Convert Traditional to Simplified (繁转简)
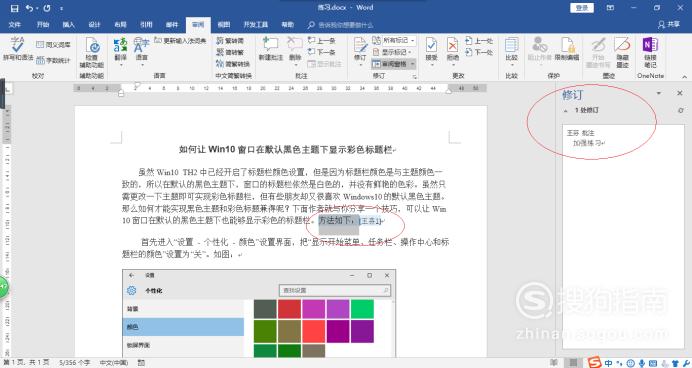692x368 pixels. tap(230, 41)
